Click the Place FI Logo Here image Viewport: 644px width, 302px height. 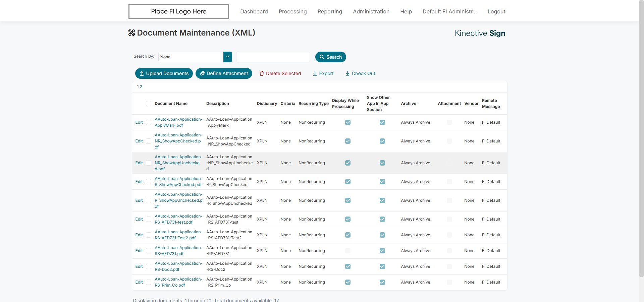[x=178, y=11]
